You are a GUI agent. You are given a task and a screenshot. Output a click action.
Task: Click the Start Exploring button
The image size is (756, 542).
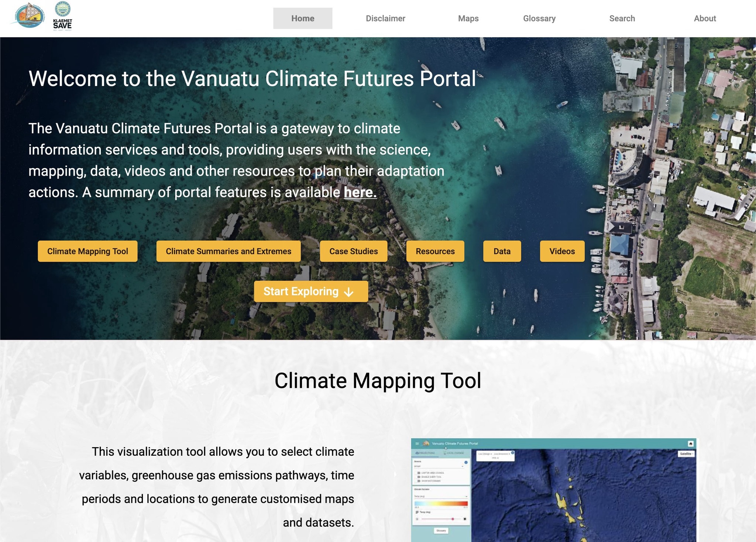tap(310, 291)
